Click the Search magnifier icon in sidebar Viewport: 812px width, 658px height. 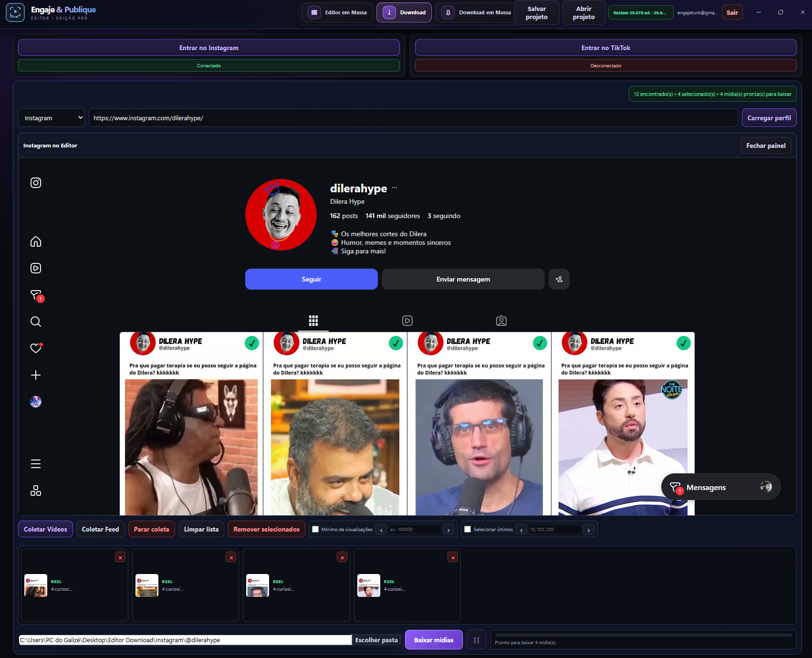(36, 322)
